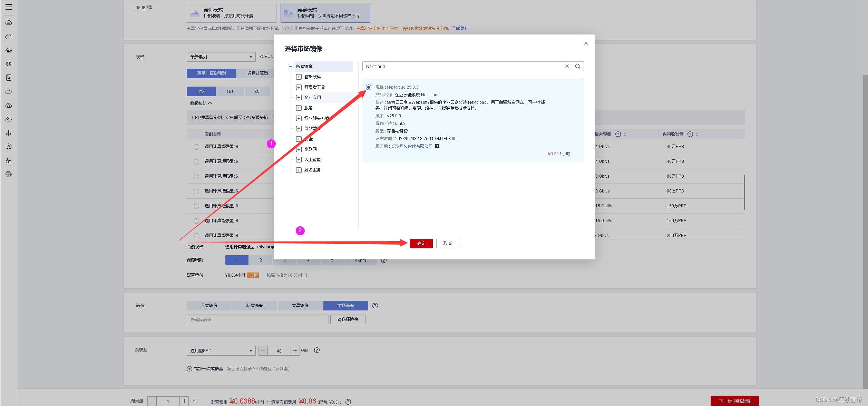Click the help icon beside the total price
The height and width of the screenshot is (406, 868).
(348, 402)
